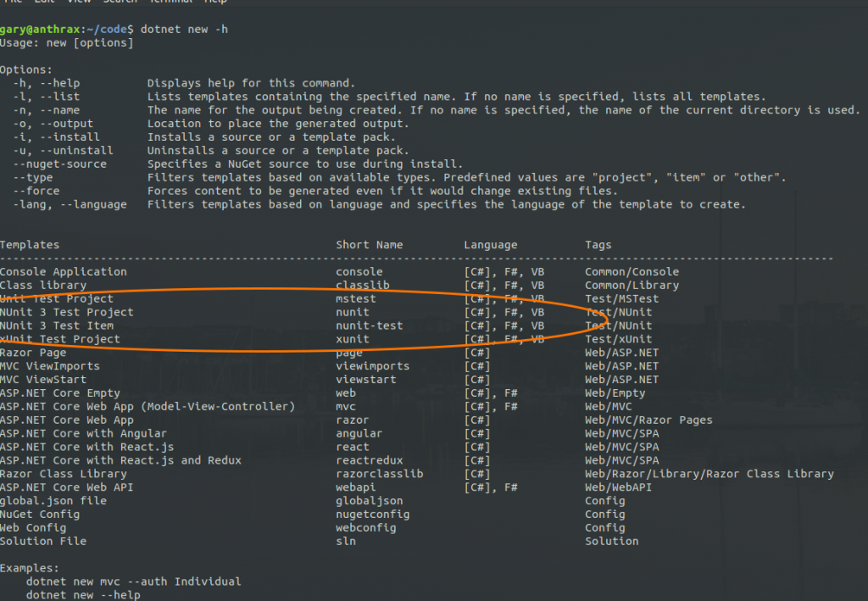Click the 'global.json file' template name

pos(53,501)
